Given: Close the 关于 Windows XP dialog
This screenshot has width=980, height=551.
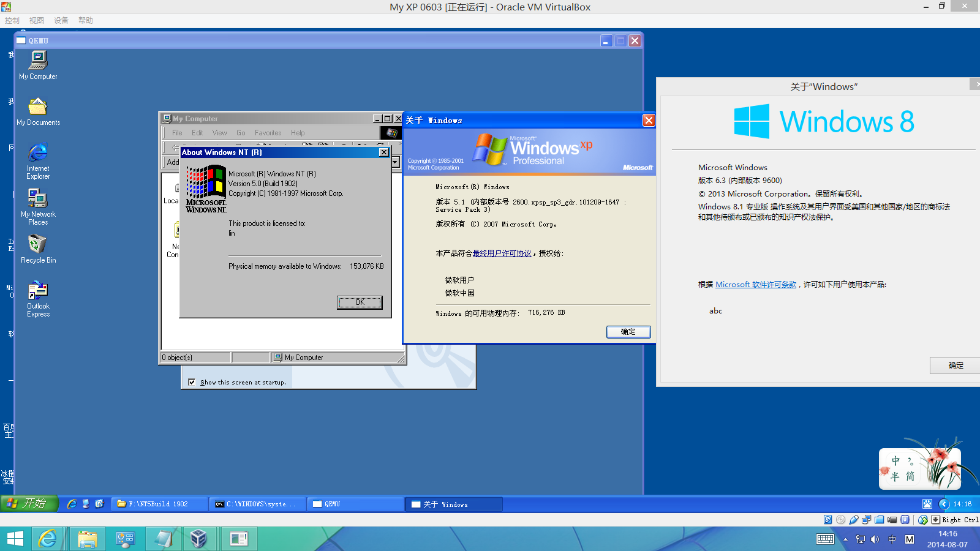Looking at the screenshot, I should point(649,121).
